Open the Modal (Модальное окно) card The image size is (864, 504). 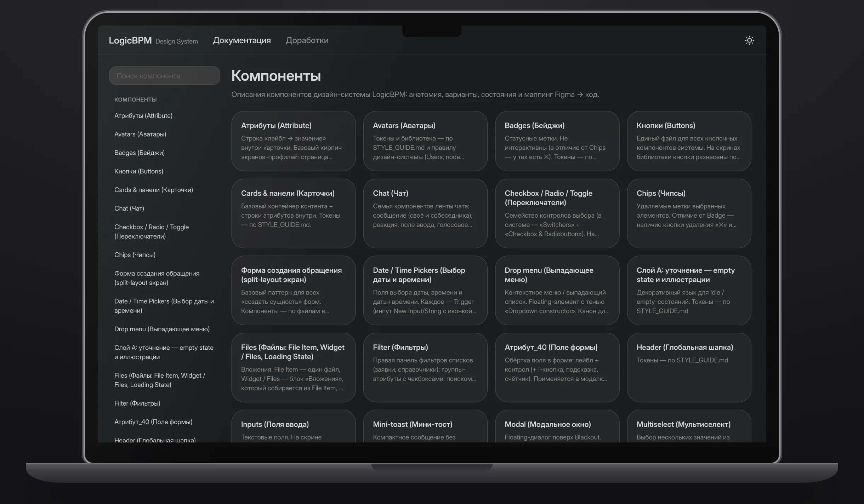click(557, 426)
